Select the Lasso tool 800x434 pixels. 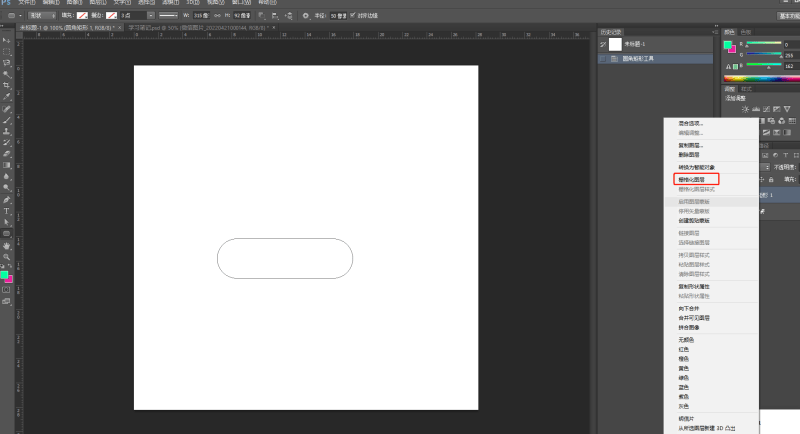(x=7, y=62)
